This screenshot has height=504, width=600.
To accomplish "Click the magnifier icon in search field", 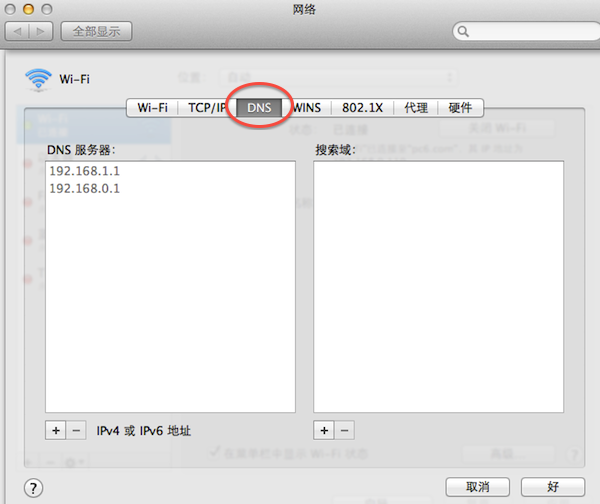I will 463,31.
